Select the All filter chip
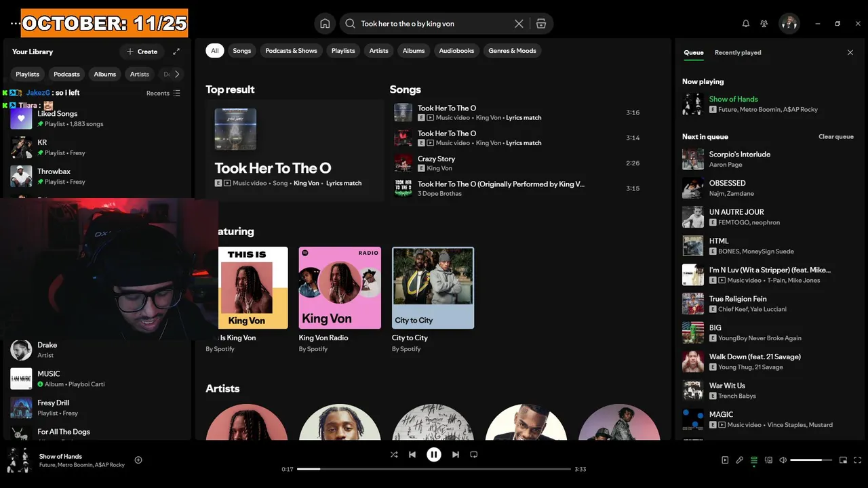The image size is (868, 488). coord(215,51)
